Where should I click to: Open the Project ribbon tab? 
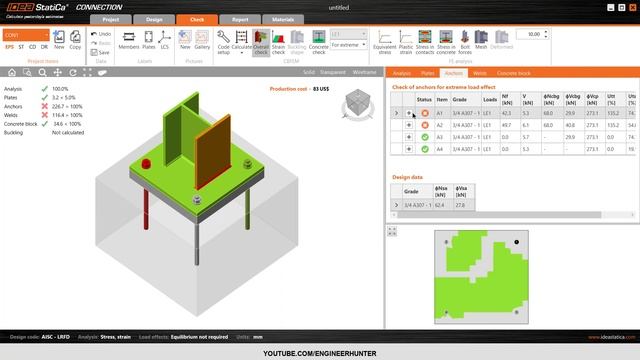111,20
